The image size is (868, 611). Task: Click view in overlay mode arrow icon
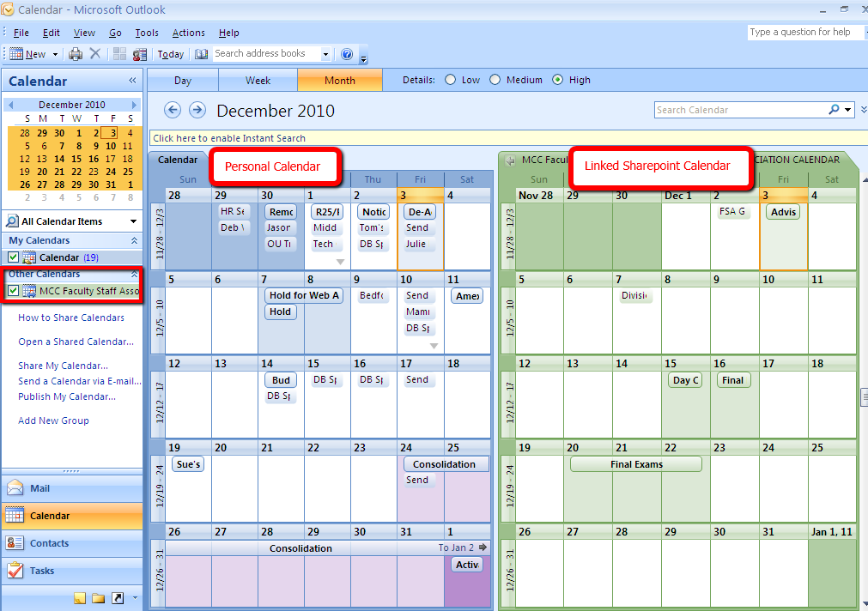510,160
